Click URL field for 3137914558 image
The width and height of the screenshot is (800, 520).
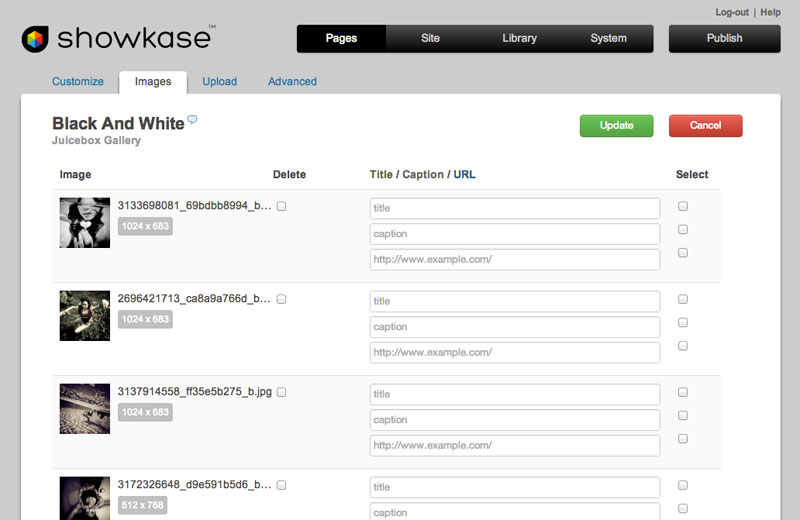click(x=515, y=445)
